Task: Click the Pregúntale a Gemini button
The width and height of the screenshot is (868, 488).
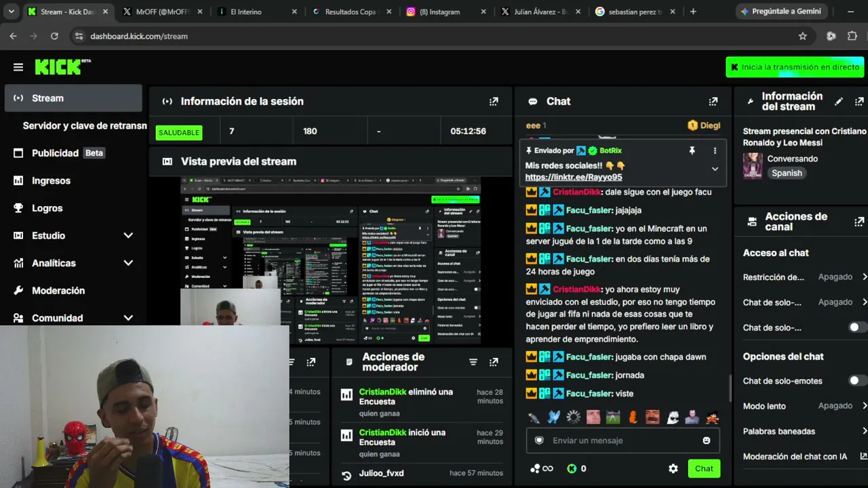Action: pos(781,12)
